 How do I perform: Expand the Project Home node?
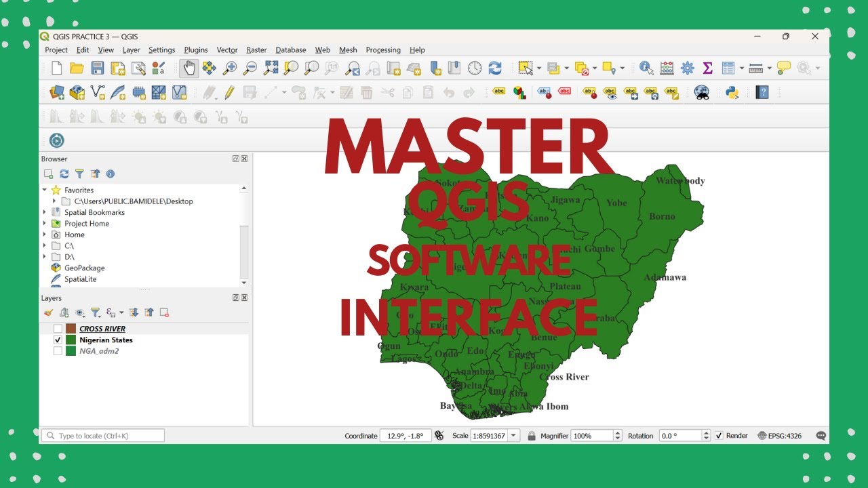[45, 224]
